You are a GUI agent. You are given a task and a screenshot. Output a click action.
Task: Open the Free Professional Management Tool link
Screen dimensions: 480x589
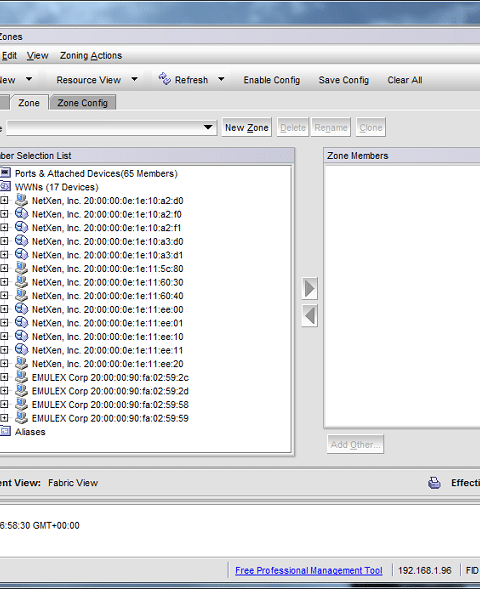tap(309, 571)
